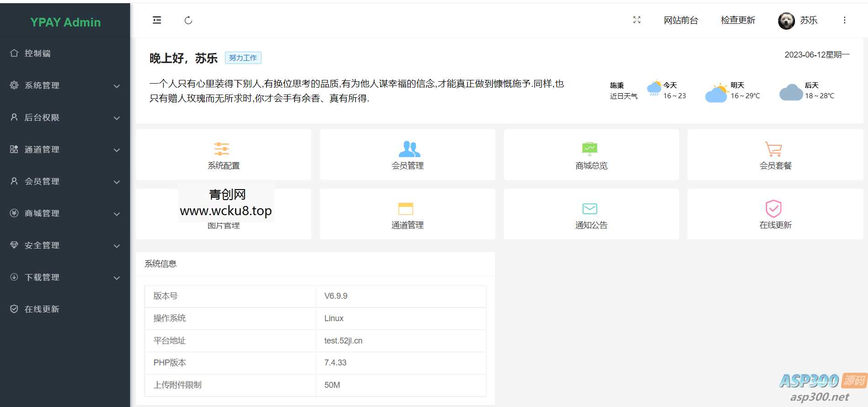This screenshot has width=868, height=407.
Task: Click the 努力工作 tag badge
Action: tap(243, 58)
